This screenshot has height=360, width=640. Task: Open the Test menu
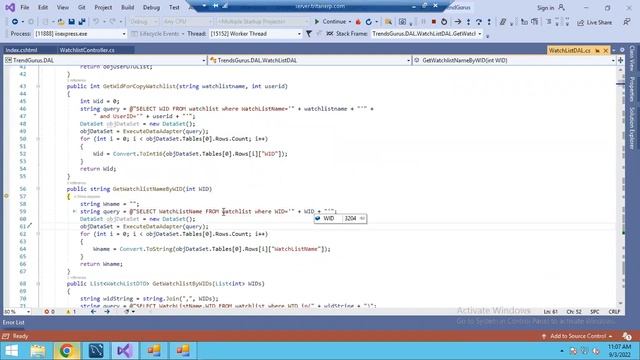tap(174, 7)
